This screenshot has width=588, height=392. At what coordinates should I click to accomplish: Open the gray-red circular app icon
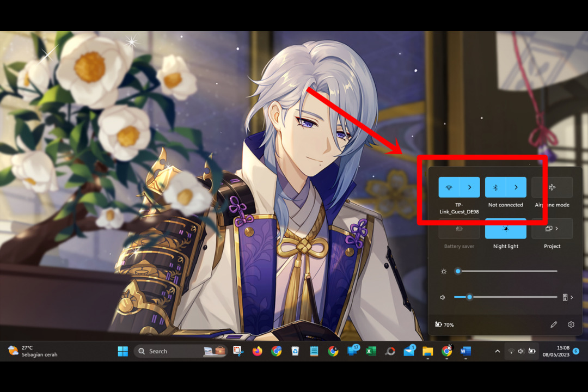(390, 351)
